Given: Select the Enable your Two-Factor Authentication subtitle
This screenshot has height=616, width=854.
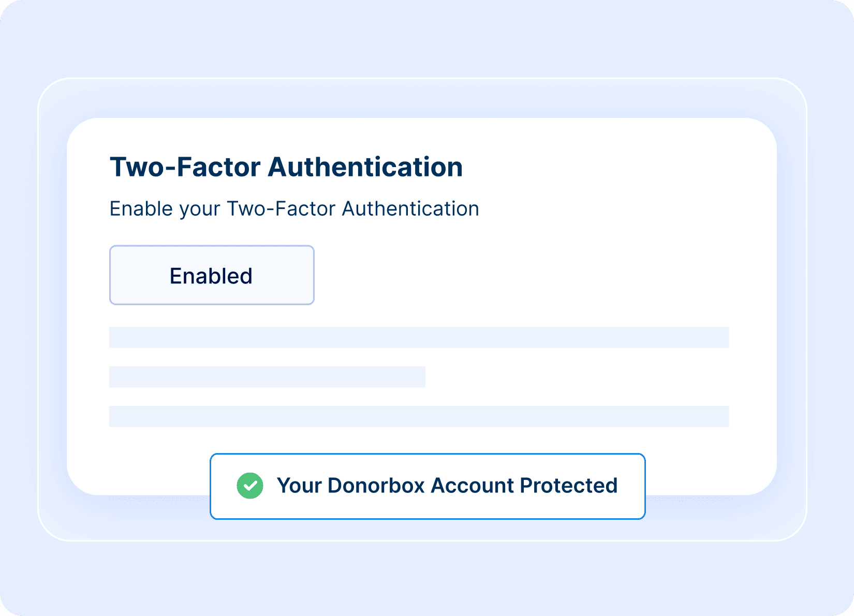Looking at the screenshot, I should (x=294, y=209).
